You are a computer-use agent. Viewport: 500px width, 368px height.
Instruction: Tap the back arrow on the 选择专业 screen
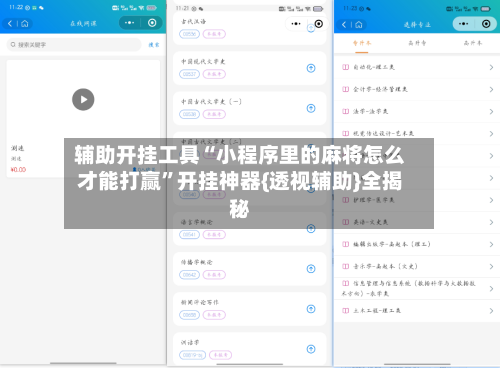pos(344,24)
